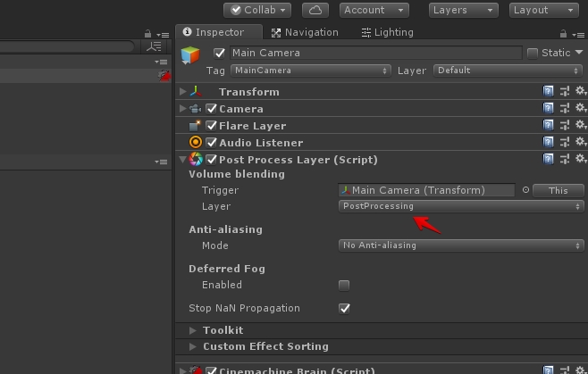
Task: Click the left panel search field
Action: [67, 46]
